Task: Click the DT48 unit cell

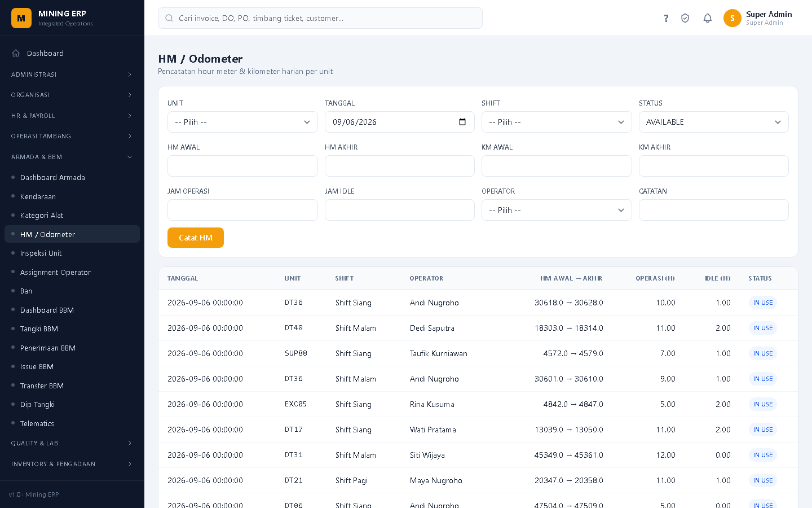Action: 294,328
